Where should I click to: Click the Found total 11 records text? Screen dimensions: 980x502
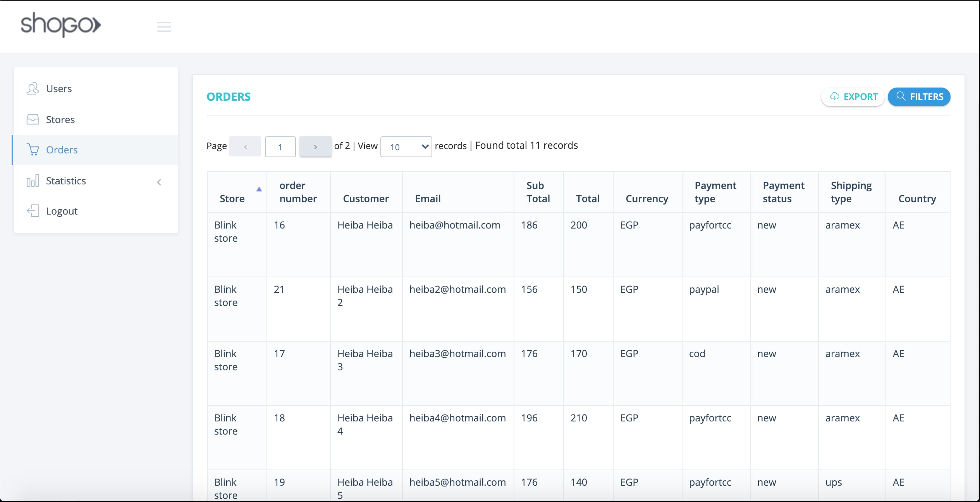[526, 146]
